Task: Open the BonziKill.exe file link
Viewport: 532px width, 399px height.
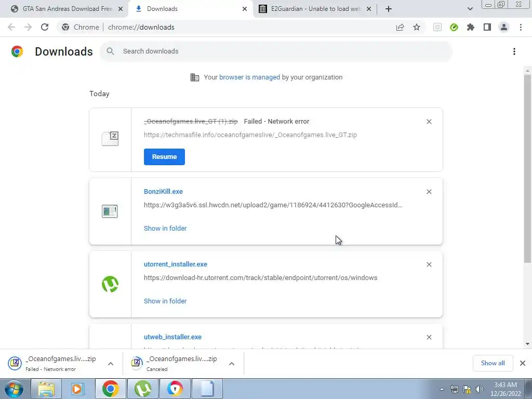Action: (163, 191)
